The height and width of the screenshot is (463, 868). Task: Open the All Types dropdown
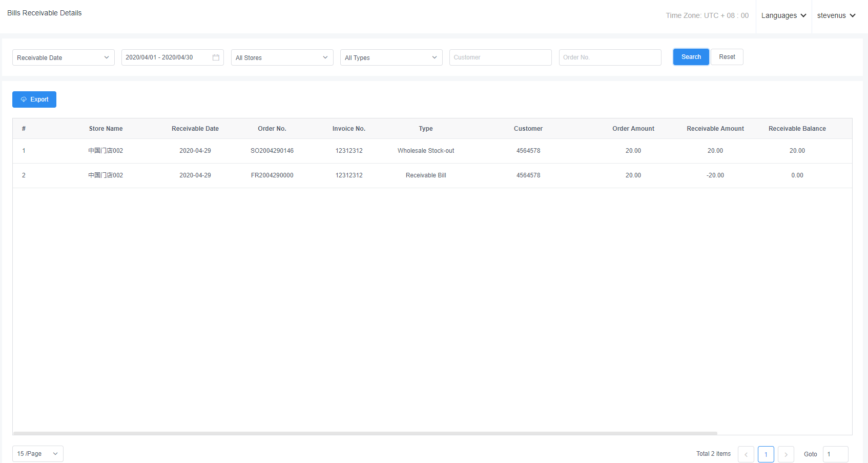391,57
